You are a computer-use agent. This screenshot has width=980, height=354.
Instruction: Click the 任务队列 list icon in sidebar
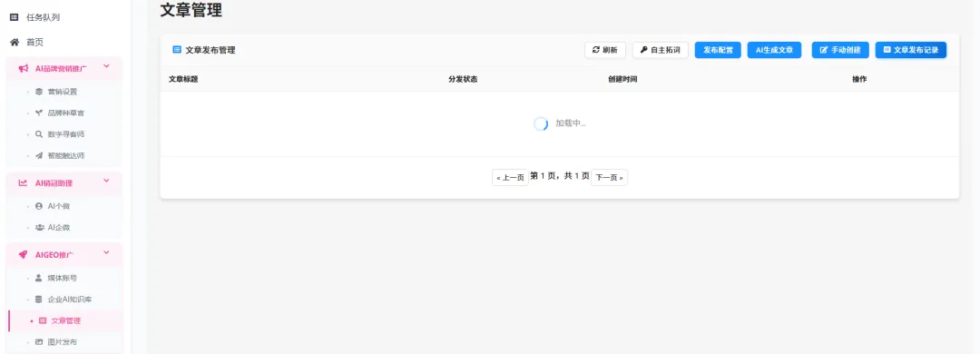(x=15, y=17)
